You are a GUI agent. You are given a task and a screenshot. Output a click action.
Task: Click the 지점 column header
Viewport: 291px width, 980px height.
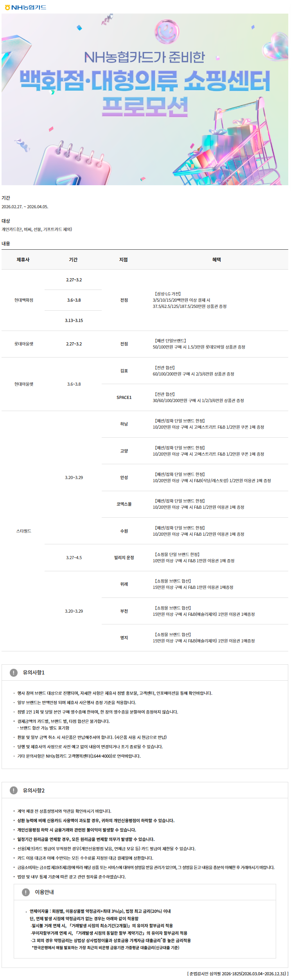(124, 259)
